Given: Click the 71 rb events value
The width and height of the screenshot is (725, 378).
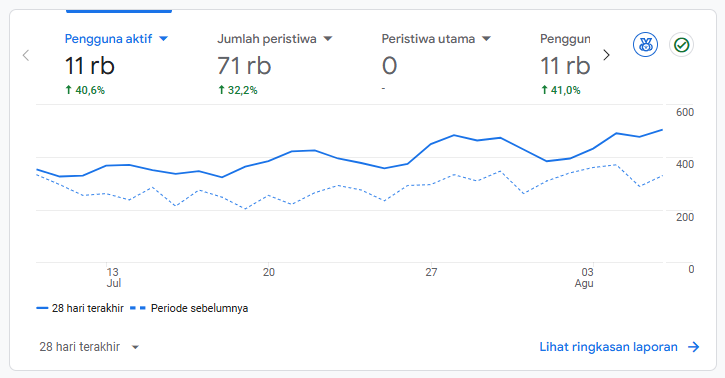Looking at the screenshot, I should point(244,65).
